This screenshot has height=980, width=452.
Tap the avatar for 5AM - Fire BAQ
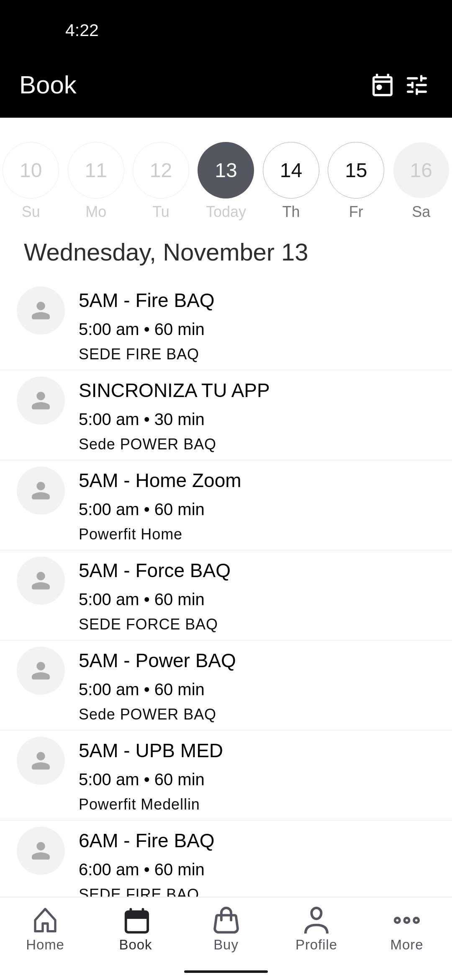click(x=41, y=310)
